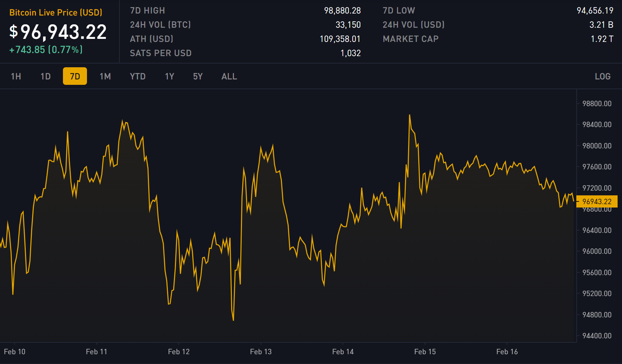Keep the 7D timeframe selected
Image resolution: width=622 pixels, height=364 pixels.
point(74,76)
